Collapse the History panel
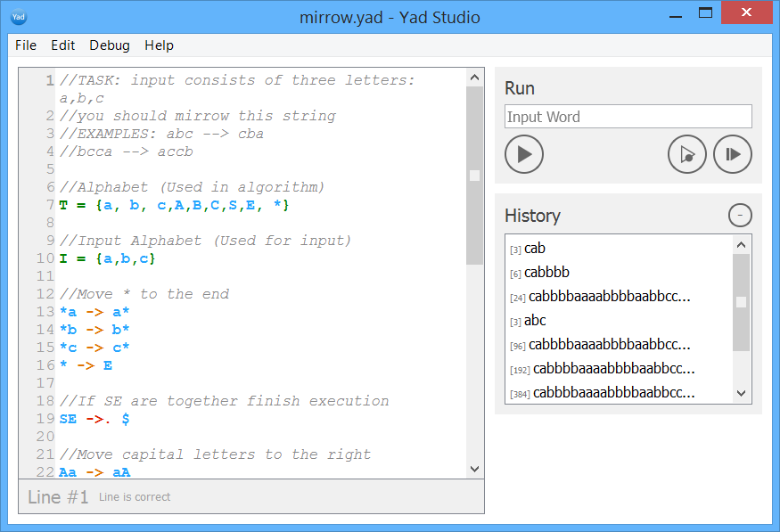The height and width of the screenshot is (532, 780). coord(739,215)
